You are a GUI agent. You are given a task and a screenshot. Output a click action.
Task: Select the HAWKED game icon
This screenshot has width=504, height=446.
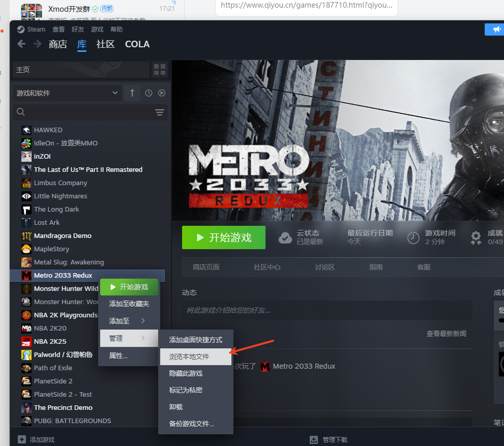tap(26, 130)
